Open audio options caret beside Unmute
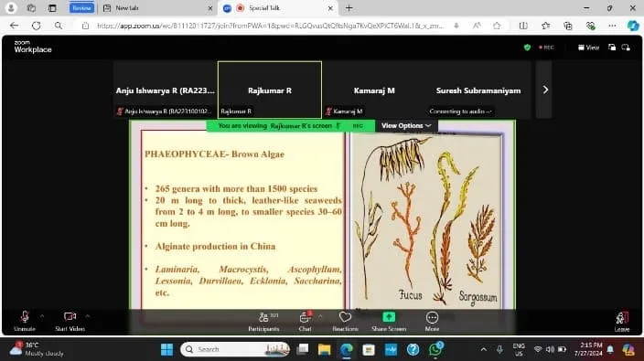Screen dimensions: 644x361 [42, 316]
